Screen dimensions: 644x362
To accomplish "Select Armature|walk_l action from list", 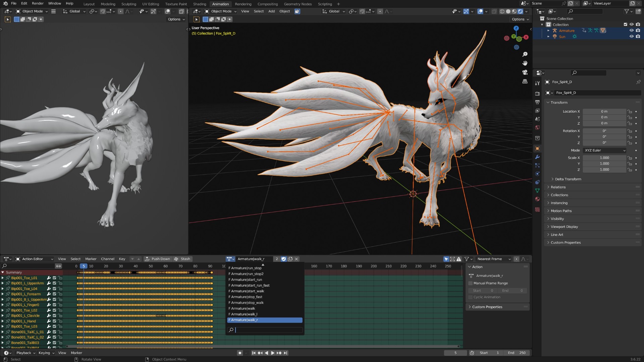I will 265,314.
